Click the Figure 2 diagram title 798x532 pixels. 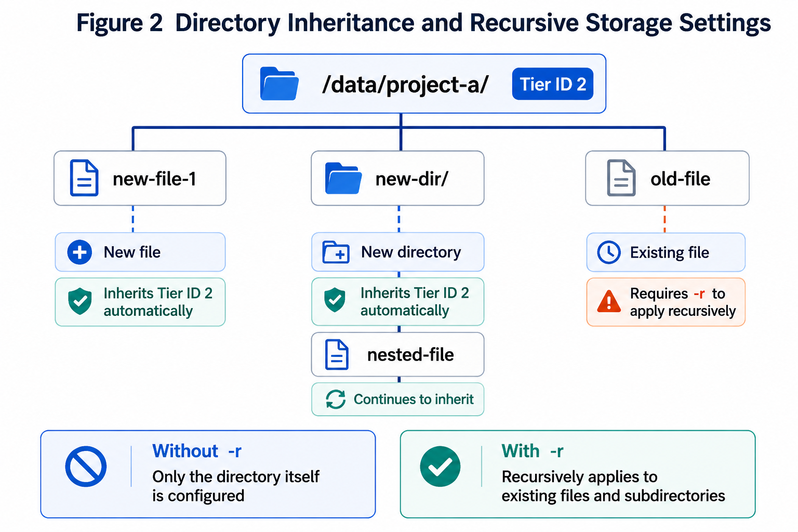[423, 23]
